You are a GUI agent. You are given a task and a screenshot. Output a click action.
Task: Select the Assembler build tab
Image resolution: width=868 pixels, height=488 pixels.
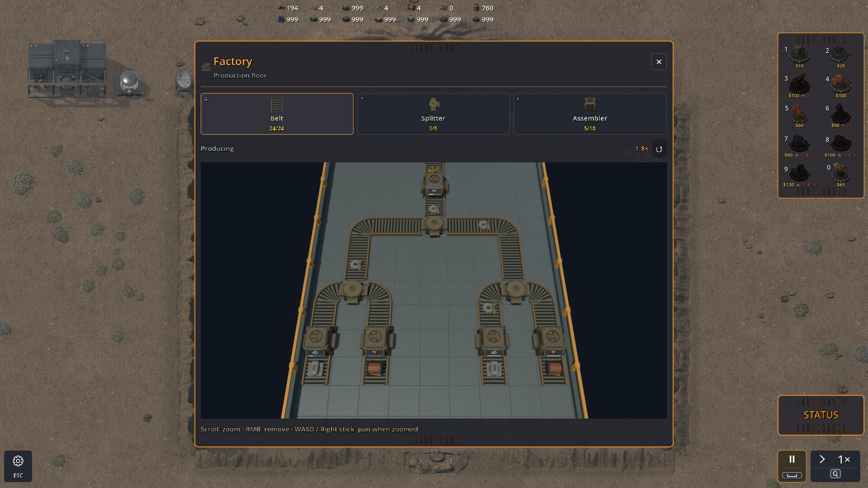click(590, 114)
